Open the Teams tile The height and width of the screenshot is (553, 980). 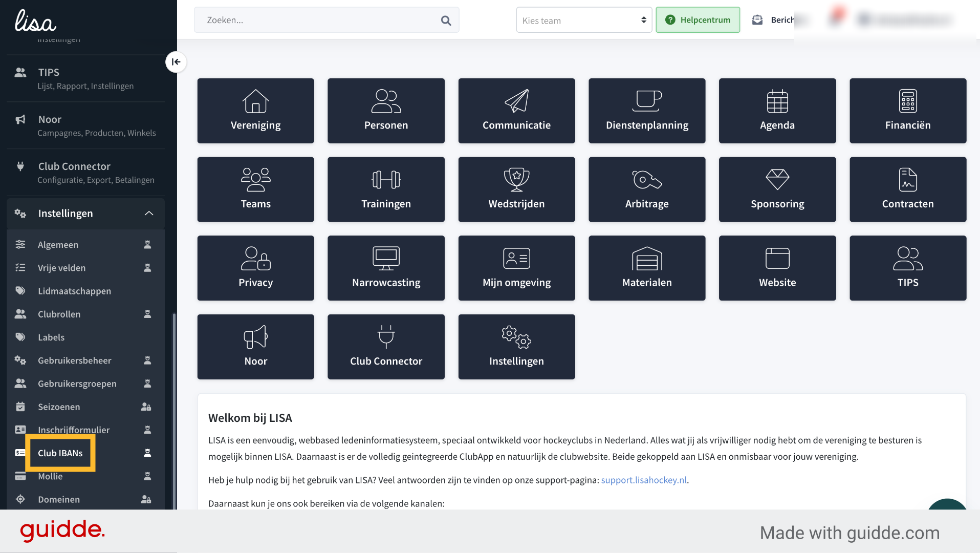[x=255, y=189]
